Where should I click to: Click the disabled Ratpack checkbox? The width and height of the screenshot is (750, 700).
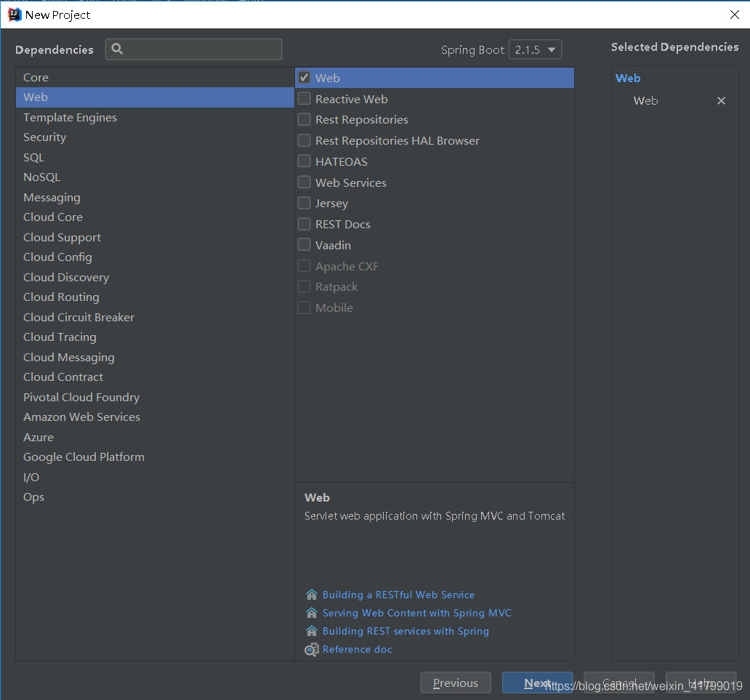pyautogui.click(x=305, y=286)
